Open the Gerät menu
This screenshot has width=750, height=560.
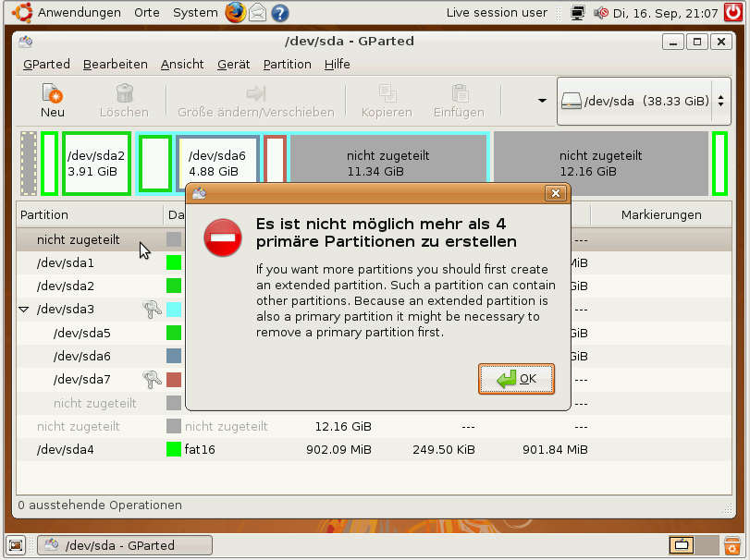233,64
